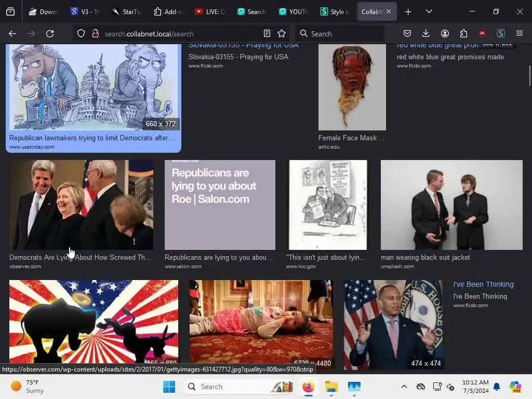Open the Firefox application menu
This screenshot has width=532, height=399.
pos(520,33)
